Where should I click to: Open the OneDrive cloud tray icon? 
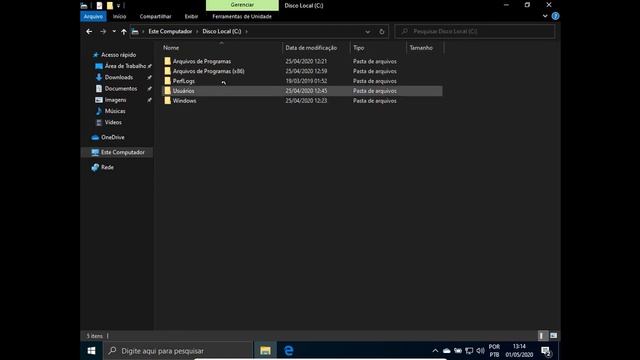point(447,351)
